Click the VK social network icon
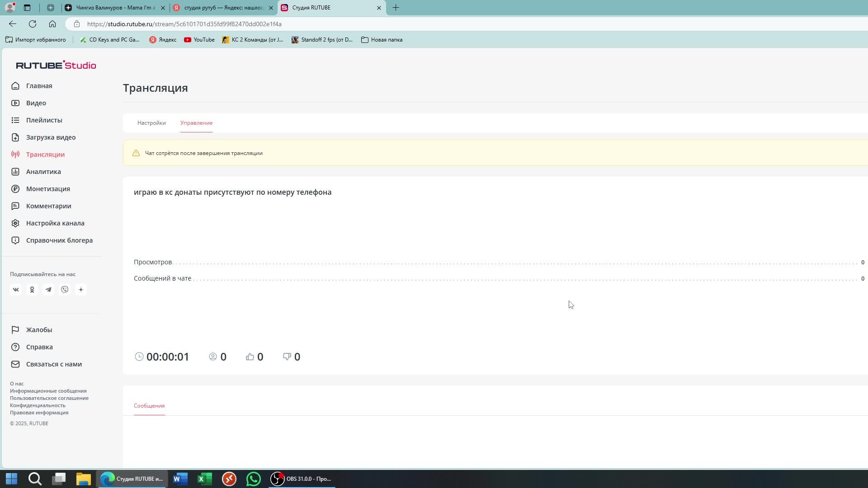868x488 pixels. point(16,290)
